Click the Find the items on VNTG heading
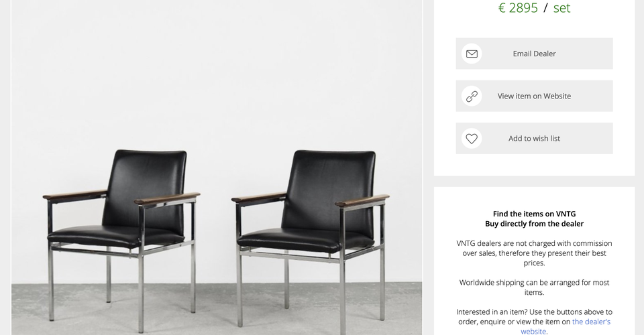The image size is (644, 335). (534, 214)
